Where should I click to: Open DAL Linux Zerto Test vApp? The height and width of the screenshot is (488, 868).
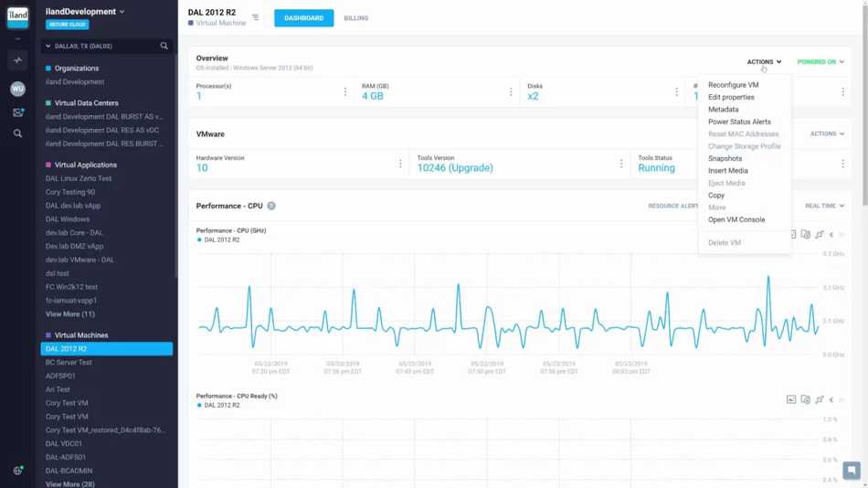click(79, 178)
